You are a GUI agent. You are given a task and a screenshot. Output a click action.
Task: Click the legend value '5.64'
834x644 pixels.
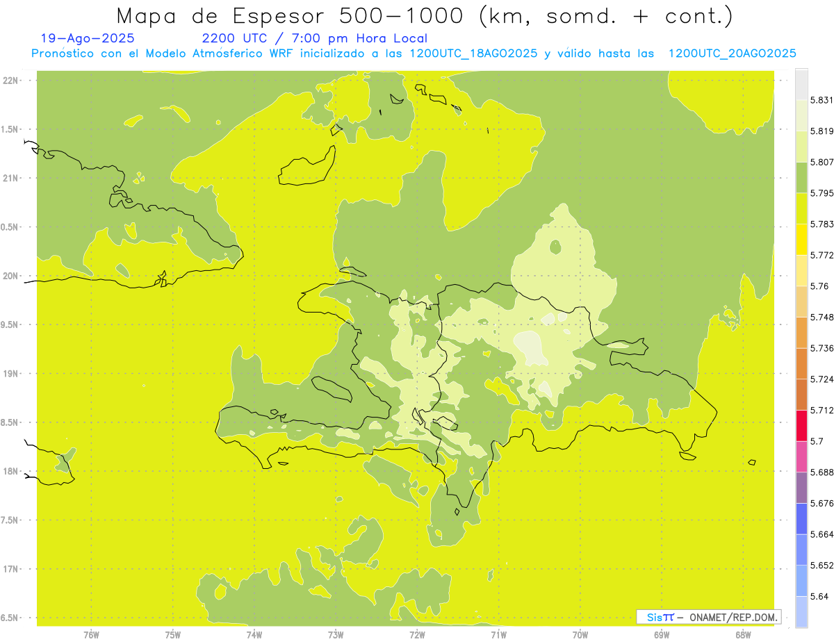coord(819,596)
